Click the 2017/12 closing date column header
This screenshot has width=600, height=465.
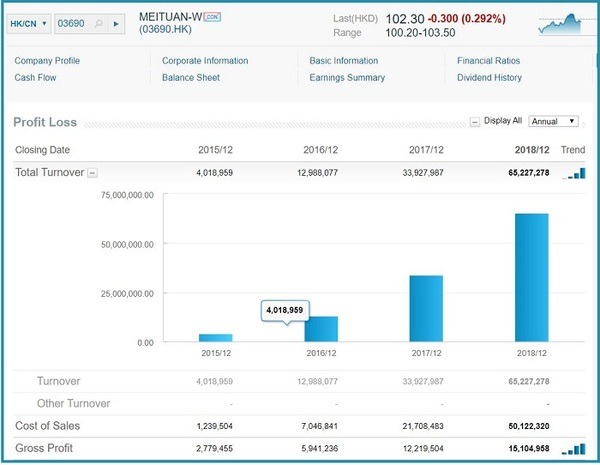point(426,150)
